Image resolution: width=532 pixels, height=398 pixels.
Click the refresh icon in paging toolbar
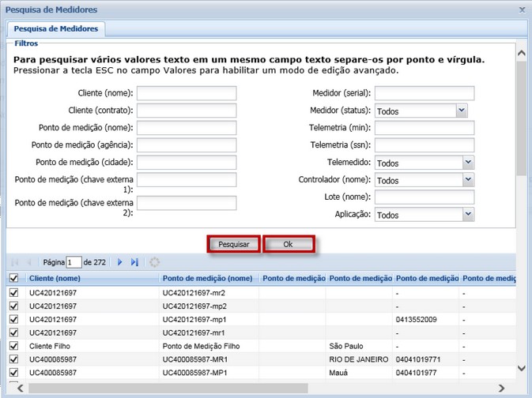(154, 262)
